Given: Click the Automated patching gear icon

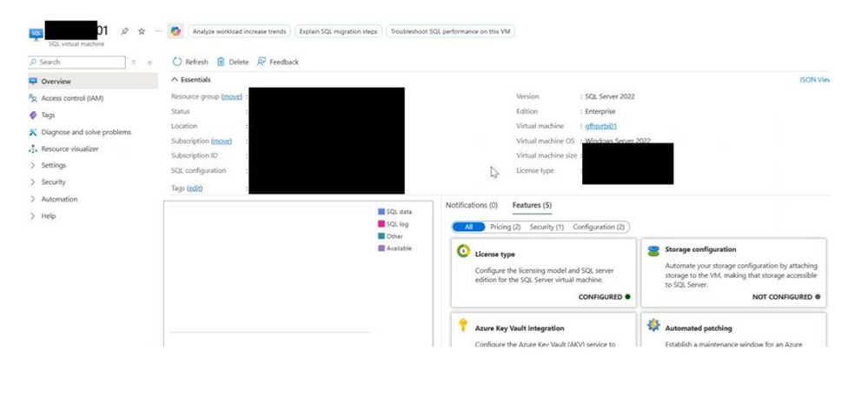Looking at the screenshot, I should (x=653, y=325).
